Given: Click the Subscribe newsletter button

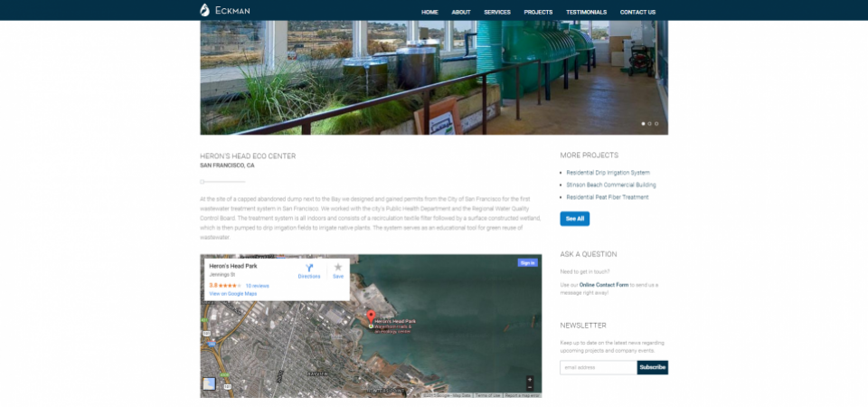Looking at the screenshot, I should (x=653, y=367).
